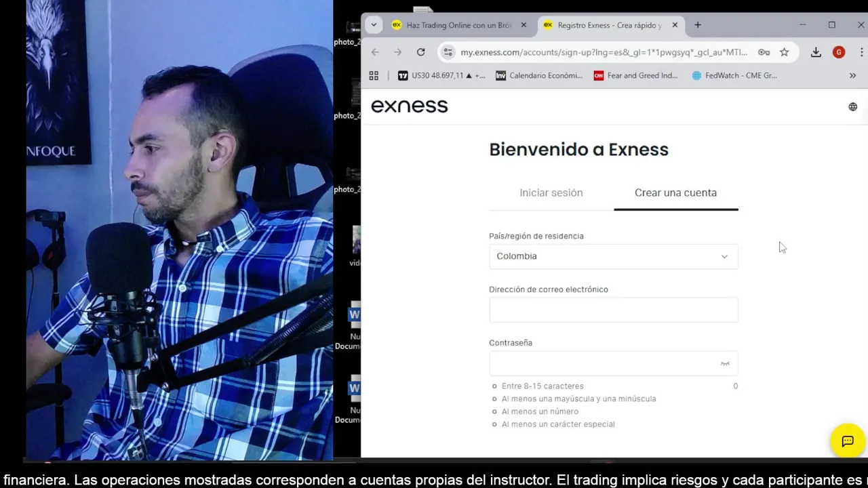The height and width of the screenshot is (488, 868).
Task: Bookmark this page with star icon
Action: point(785,52)
